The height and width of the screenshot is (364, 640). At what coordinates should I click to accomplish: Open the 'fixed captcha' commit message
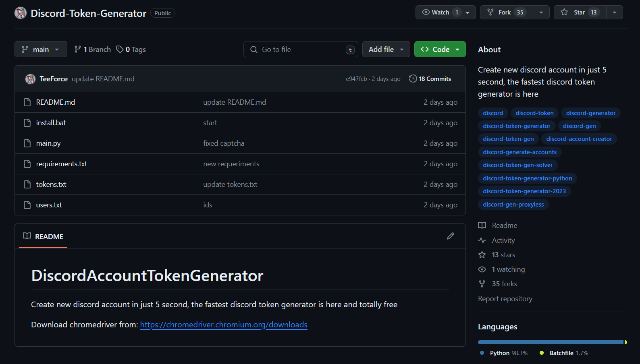pos(224,143)
